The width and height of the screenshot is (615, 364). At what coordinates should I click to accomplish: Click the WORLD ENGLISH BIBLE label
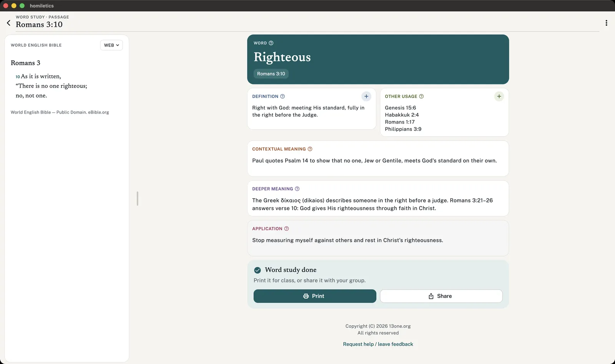36,45
